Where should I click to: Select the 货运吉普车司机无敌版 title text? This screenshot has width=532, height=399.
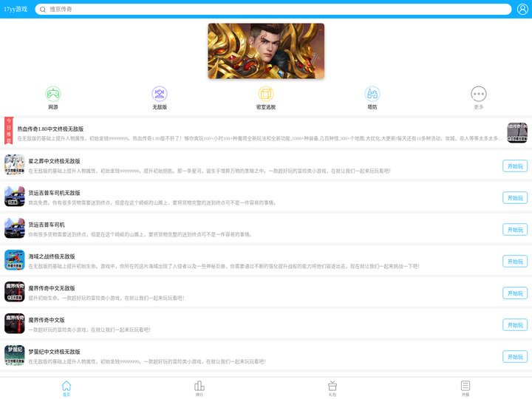pos(54,193)
